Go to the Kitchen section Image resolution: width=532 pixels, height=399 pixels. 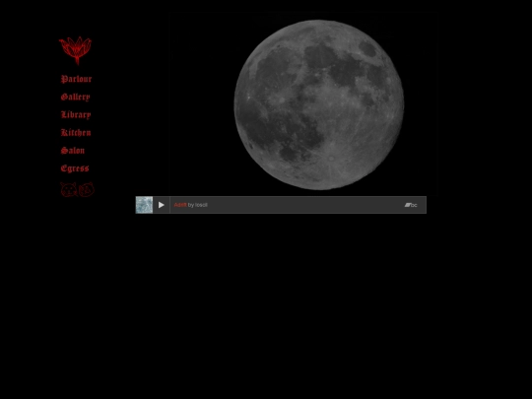(76, 133)
